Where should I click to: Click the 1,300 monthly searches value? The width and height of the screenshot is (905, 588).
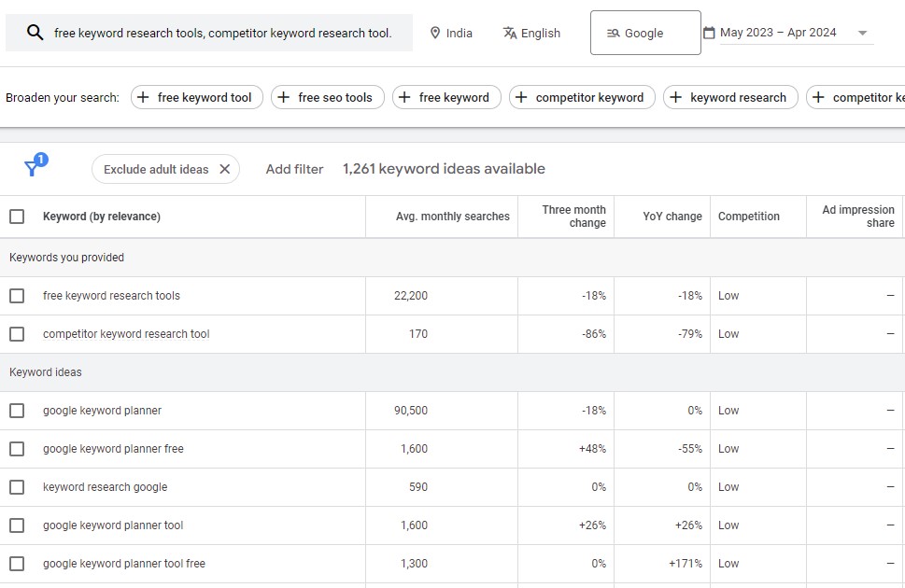pyautogui.click(x=415, y=564)
